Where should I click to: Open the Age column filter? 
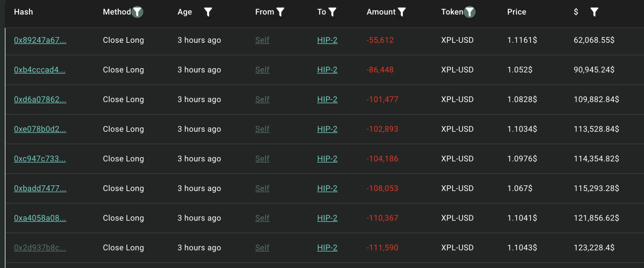[x=208, y=12]
